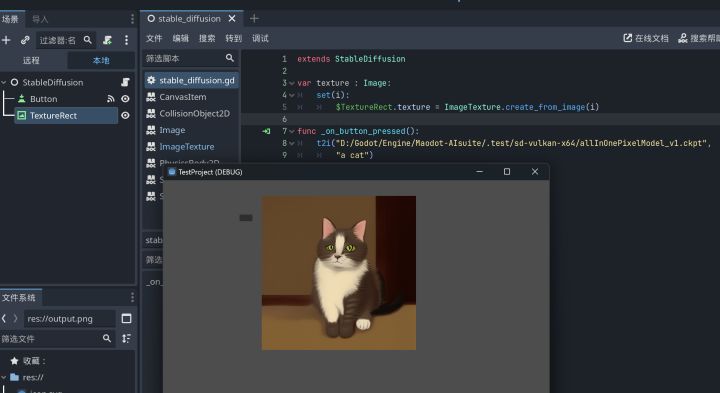Toggle split mode in FileSystem panel
The height and width of the screenshot is (393, 720).
point(126,319)
